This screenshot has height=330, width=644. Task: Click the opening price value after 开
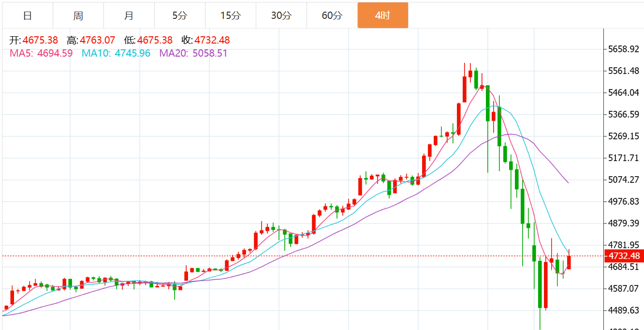click(x=40, y=41)
